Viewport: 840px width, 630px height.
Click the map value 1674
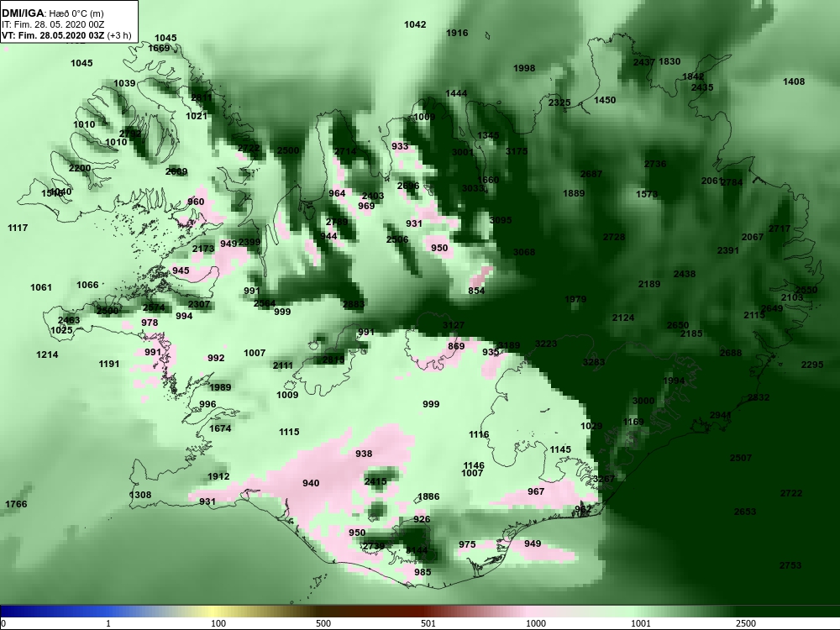coord(220,428)
